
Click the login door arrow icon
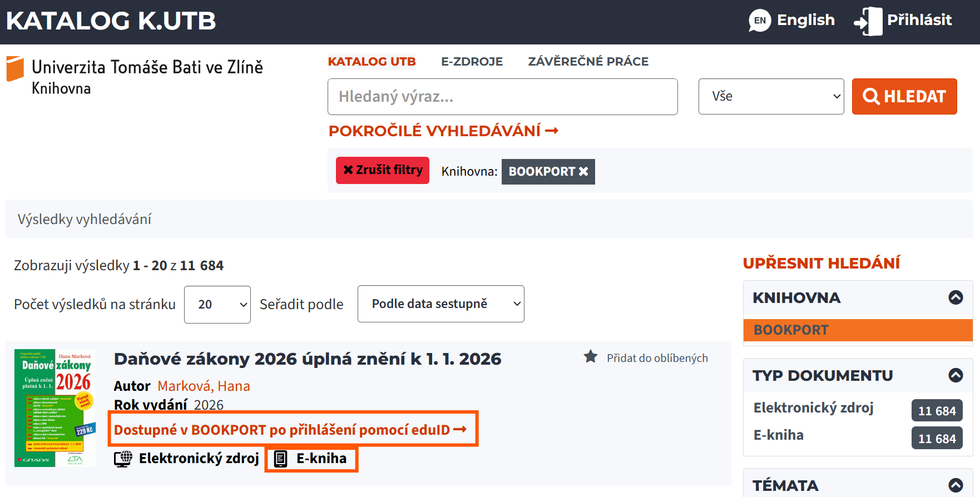point(868,21)
